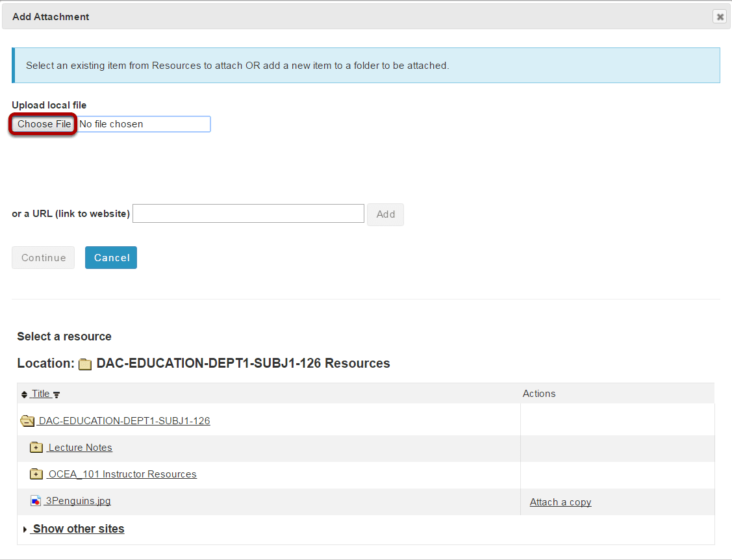Click the Continue button

(44, 258)
